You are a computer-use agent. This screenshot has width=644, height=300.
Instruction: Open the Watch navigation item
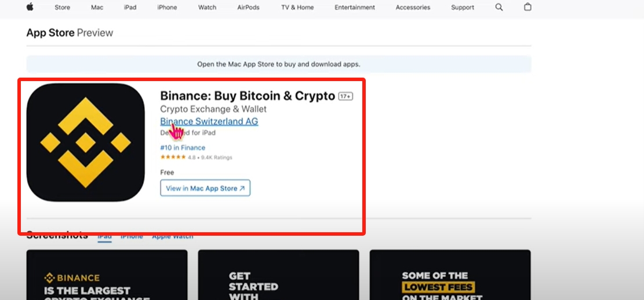click(207, 8)
